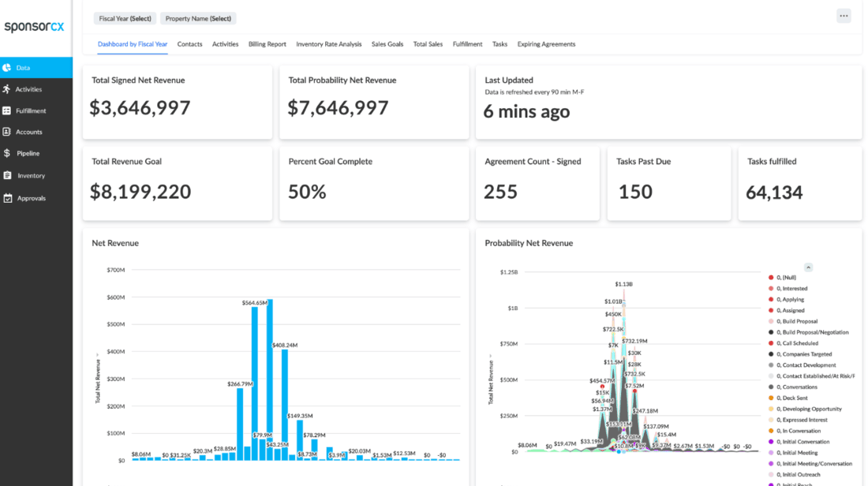Open Approvals from the sidebar
This screenshot has width=868, height=486.
click(36, 198)
